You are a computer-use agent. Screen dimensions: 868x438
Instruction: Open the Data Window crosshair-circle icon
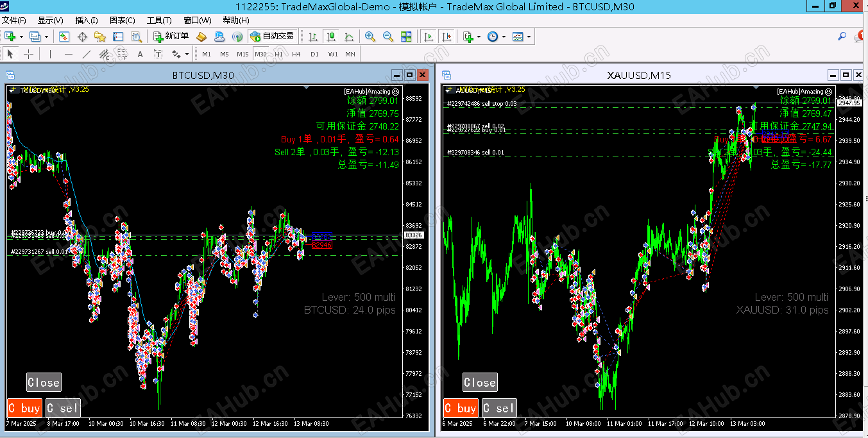(x=83, y=37)
